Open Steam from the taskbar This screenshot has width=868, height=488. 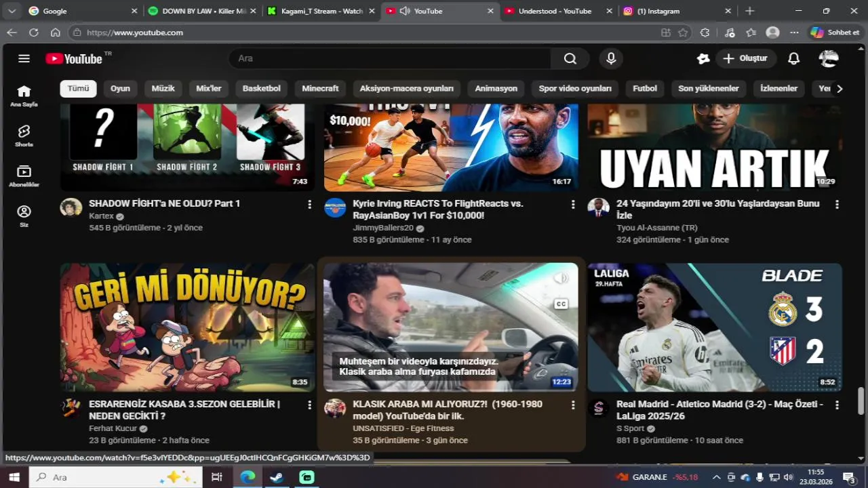pyautogui.click(x=277, y=477)
